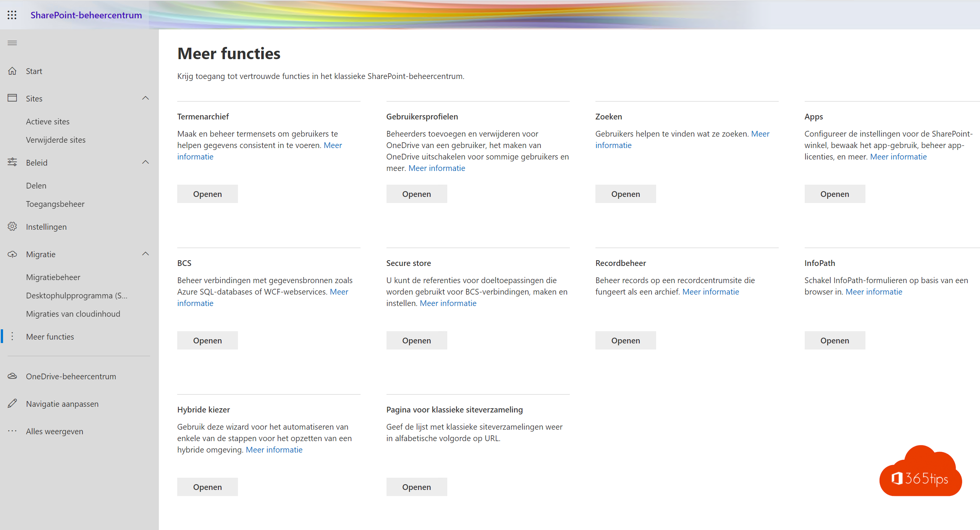Open Migratiebeheer
The width and height of the screenshot is (980, 530).
point(53,277)
